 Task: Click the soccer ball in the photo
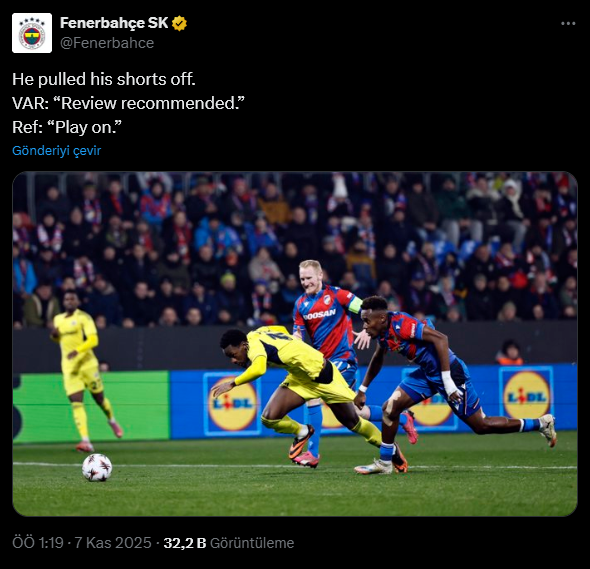(97, 467)
